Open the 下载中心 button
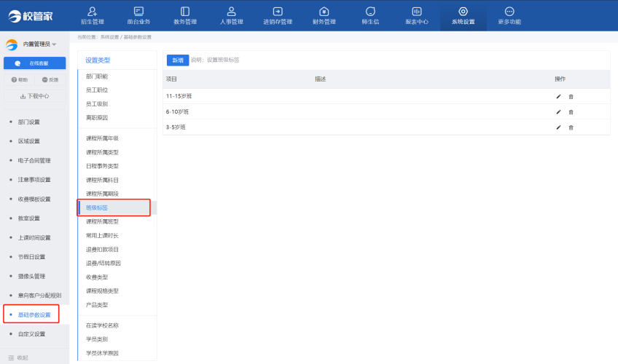This screenshot has width=618, height=364. pos(35,95)
